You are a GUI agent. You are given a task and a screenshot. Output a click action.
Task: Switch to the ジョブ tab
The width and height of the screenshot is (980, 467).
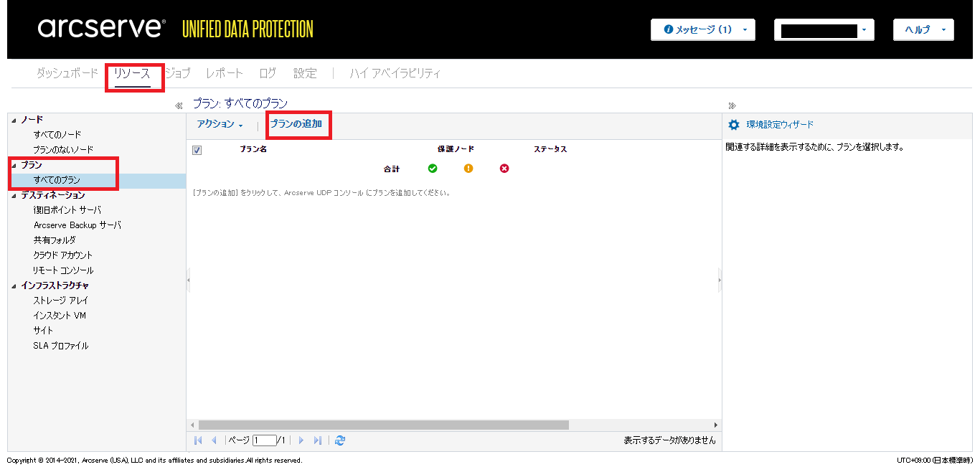click(177, 73)
